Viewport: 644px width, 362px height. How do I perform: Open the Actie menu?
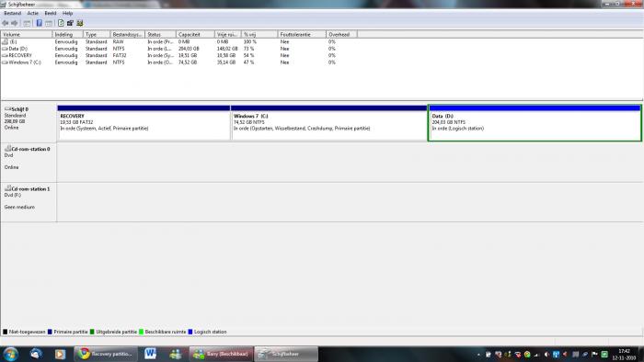32,13
